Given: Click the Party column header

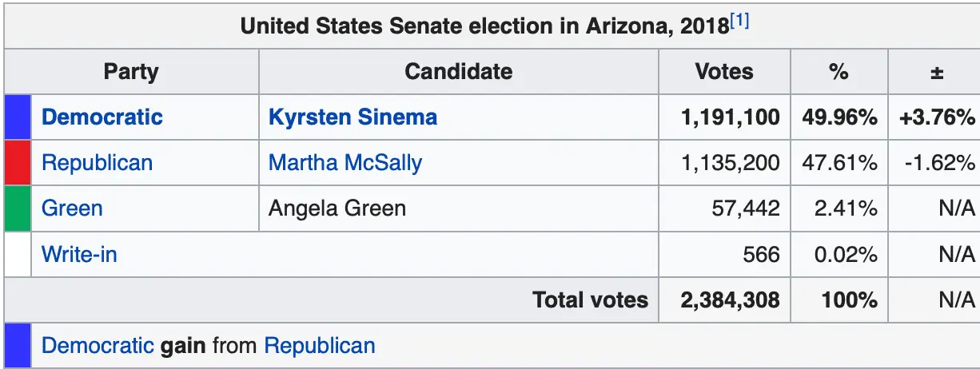Looking at the screenshot, I should point(131,72).
